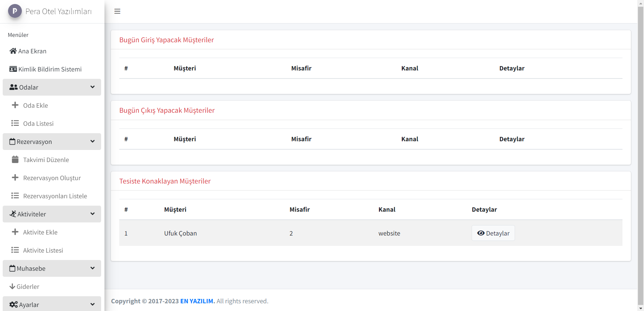Screen dimensions: 644x311
Task: View Detaylar for Ufuk Çoban
Action: 493,233
